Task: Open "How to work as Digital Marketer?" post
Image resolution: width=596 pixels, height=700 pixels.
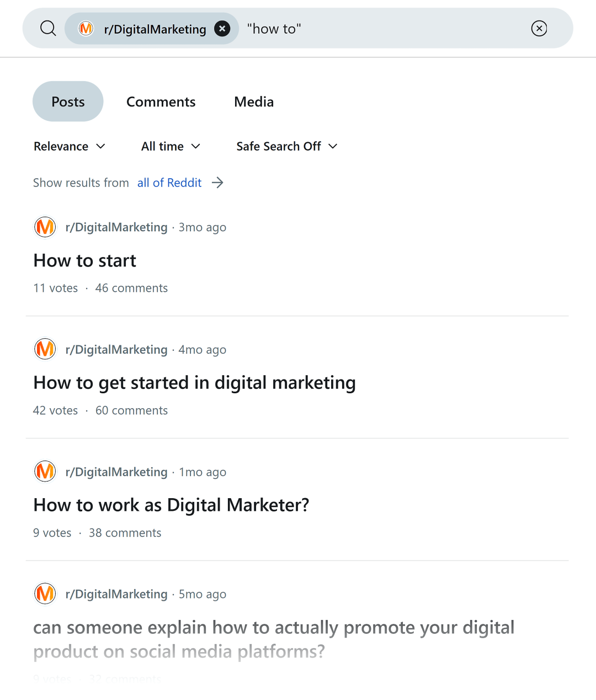Action: (171, 505)
